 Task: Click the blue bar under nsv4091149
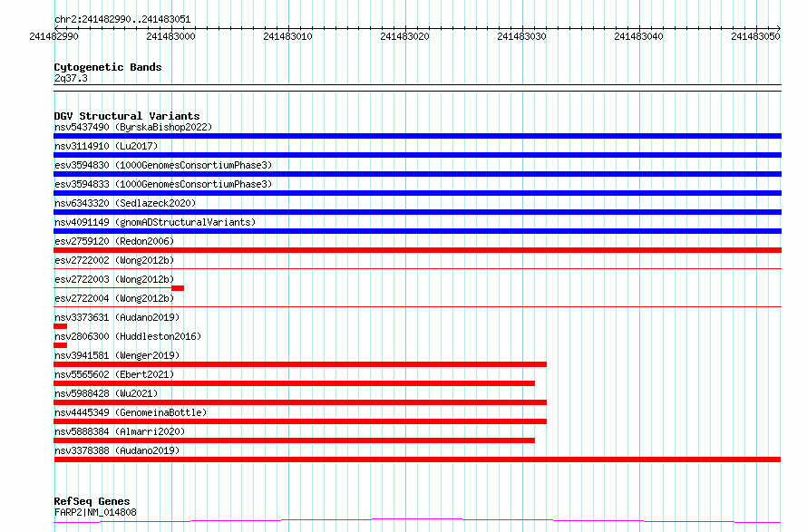pos(417,231)
